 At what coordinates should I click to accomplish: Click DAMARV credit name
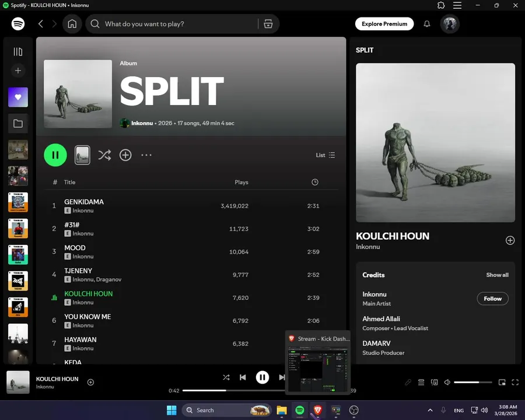coord(376,344)
